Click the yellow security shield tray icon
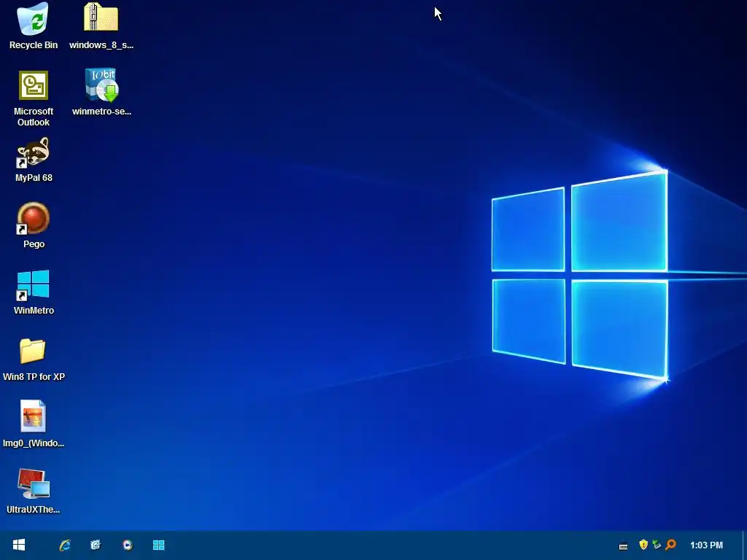This screenshot has width=747, height=560. (643, 544)
